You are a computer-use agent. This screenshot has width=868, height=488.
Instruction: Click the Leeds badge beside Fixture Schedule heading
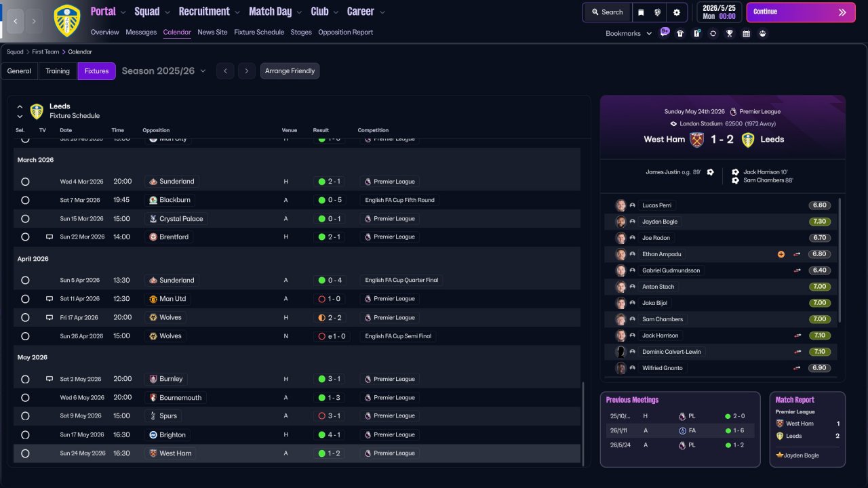point(37,111)
